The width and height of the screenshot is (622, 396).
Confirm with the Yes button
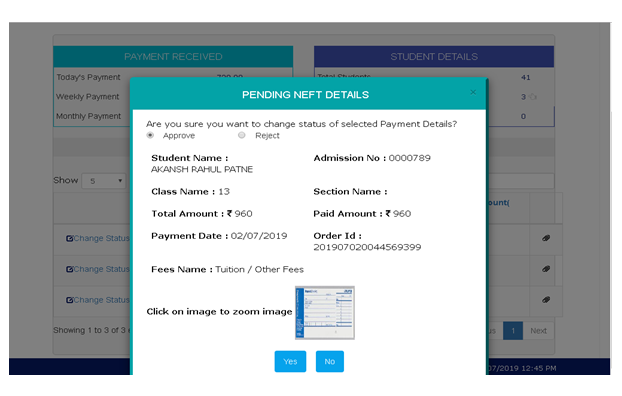pyautogui.click(x=290, y=361)
